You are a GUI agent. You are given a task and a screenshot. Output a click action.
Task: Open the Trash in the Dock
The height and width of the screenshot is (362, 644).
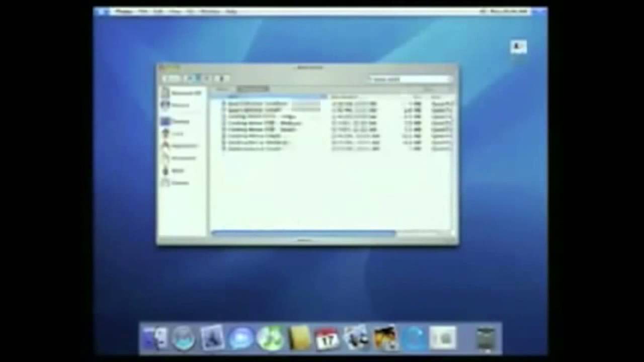(486, 338)
